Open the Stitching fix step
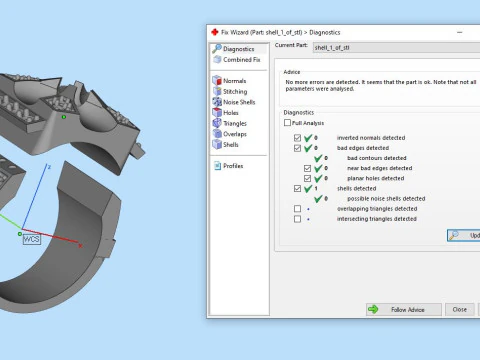Viewport: 480px width, 360px height. (x=234, y=91)
